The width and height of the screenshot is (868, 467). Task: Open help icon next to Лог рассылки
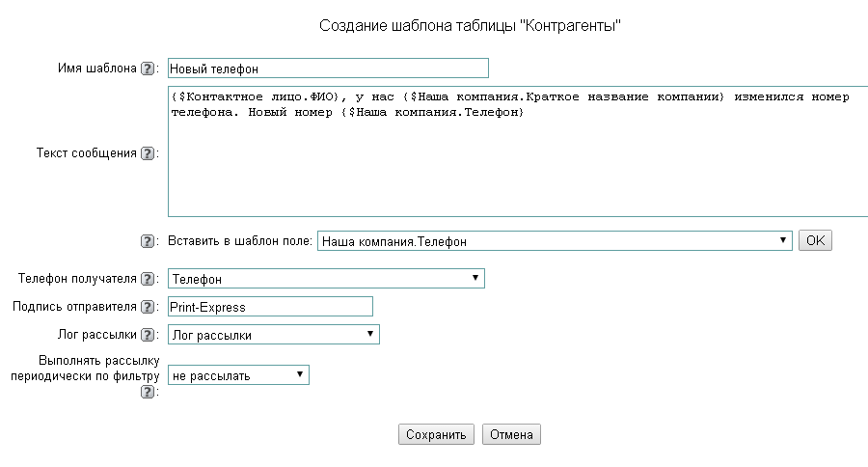tap(148, 335)
